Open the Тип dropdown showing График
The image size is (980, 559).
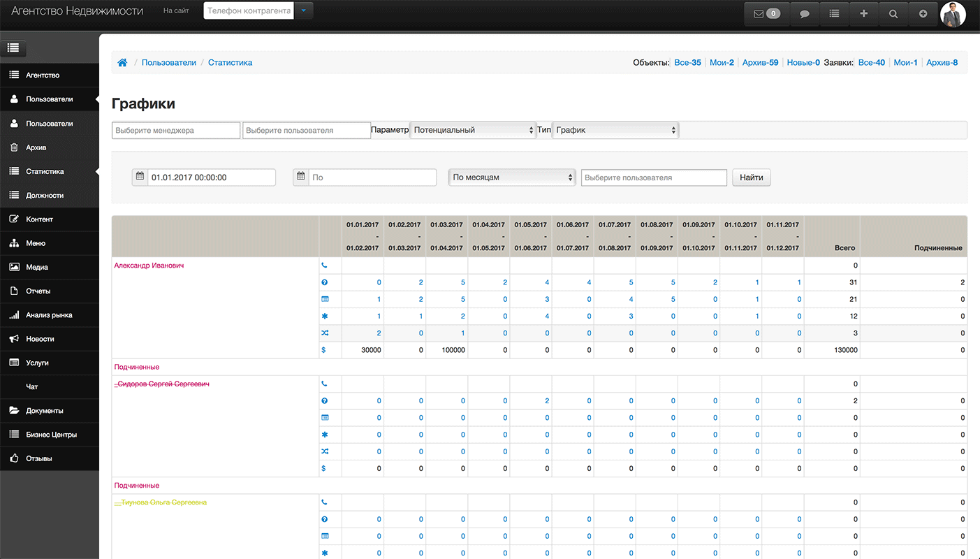(615, 130)
